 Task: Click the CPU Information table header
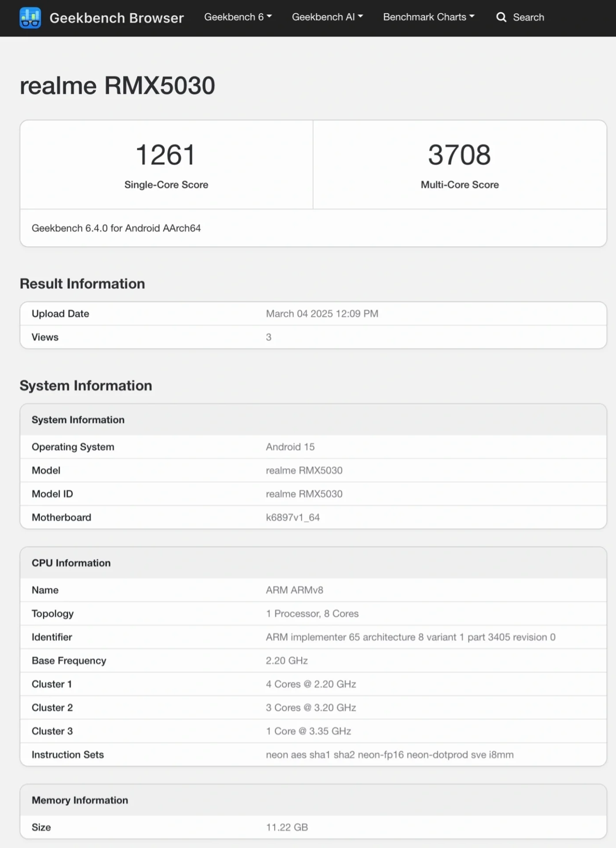(71, 563)
